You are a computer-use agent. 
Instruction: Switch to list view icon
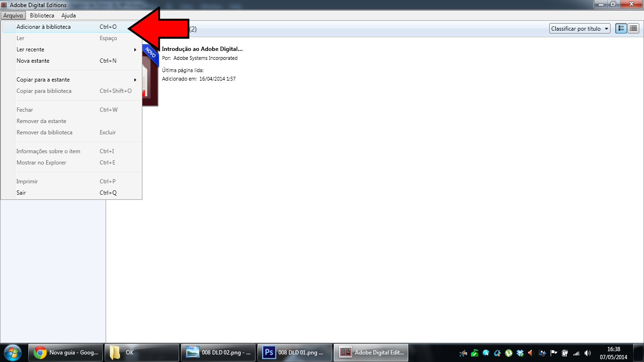[x=634, y=29]
